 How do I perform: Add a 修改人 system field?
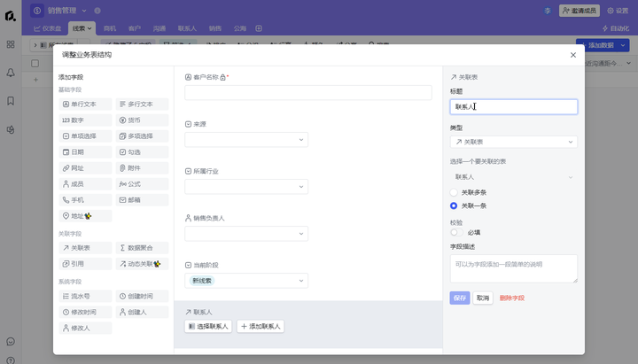pos(85,328)
